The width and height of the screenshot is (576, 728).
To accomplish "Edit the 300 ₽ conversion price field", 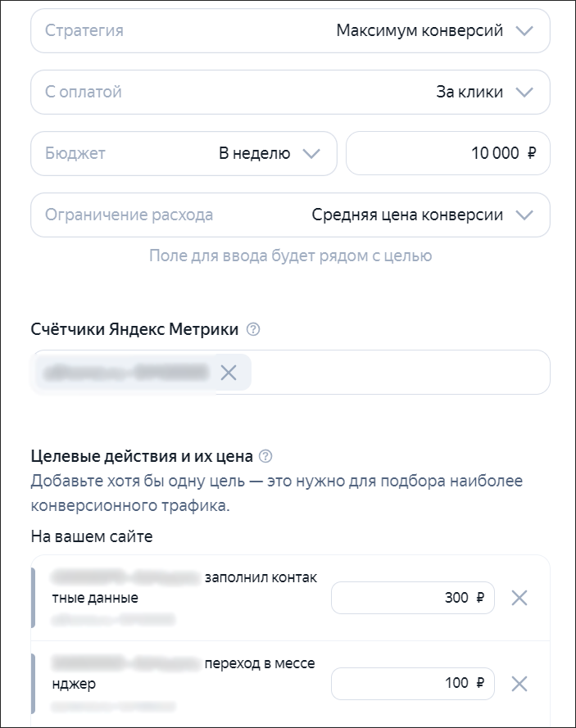I will (411, 597).
